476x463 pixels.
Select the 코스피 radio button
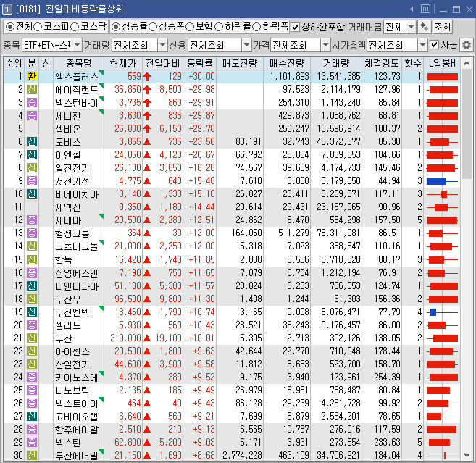tap(38, 27)
